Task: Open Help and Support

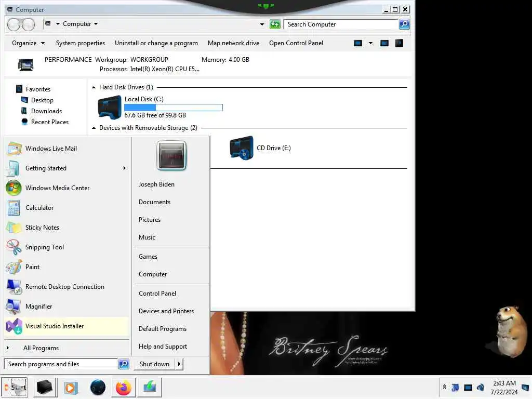Action: click(163, 347)
